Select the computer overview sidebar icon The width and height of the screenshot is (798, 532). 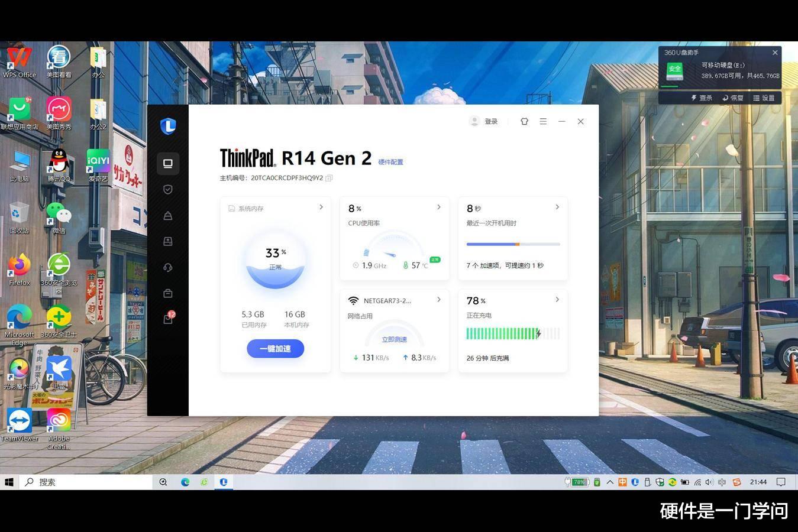[x=168, y=163]
